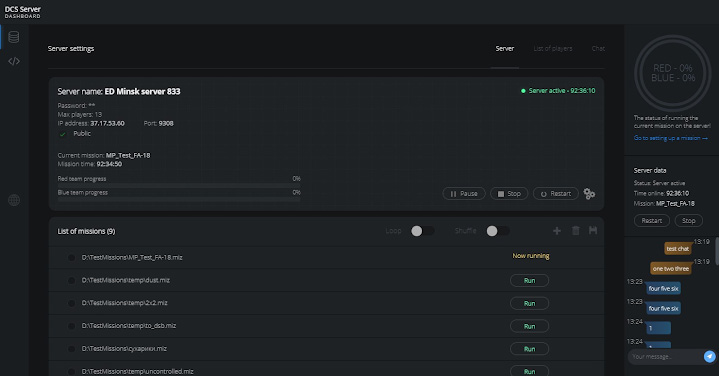The width and height of the screenshot is (719, 376).
Task: Toggle the Loop switch
Action: [422, 231]
